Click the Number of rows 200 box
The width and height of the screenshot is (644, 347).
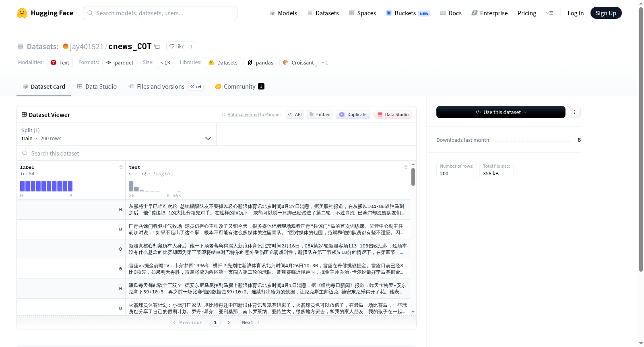pos(456,170)
